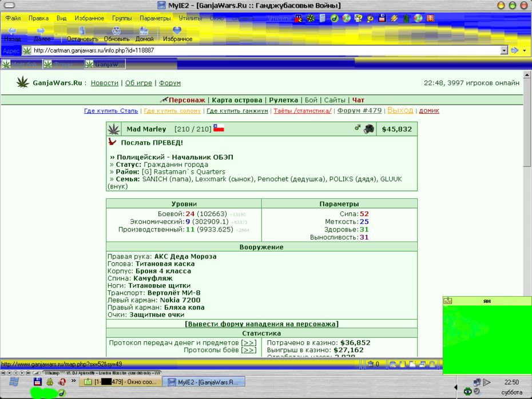Click the Где купить Сталь link
Screen dimensions: 532x399
[x=111, y=111]
